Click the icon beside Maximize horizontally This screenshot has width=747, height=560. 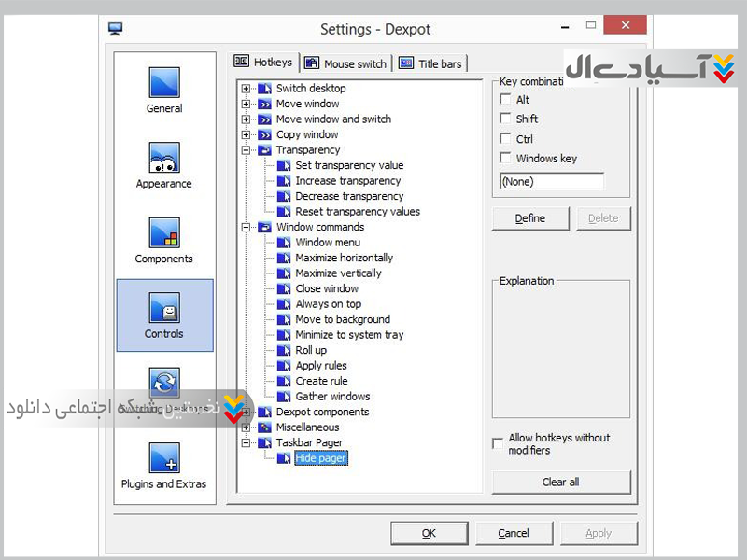[285, 259]
